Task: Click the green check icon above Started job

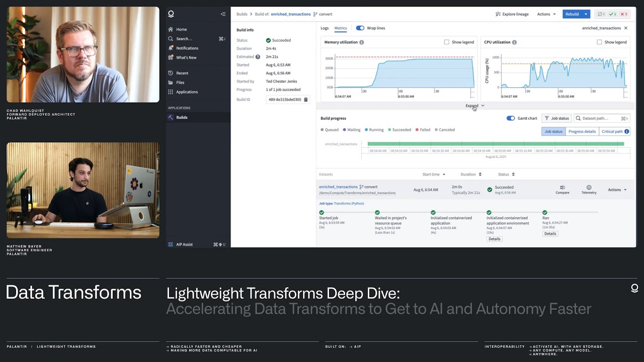Action: coord(321,213)
